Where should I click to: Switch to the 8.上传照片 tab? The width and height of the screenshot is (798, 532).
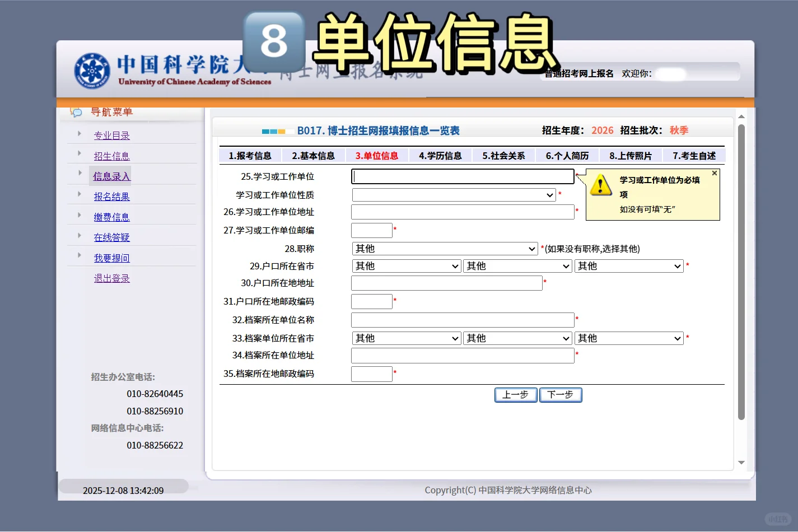click(630, 155)
